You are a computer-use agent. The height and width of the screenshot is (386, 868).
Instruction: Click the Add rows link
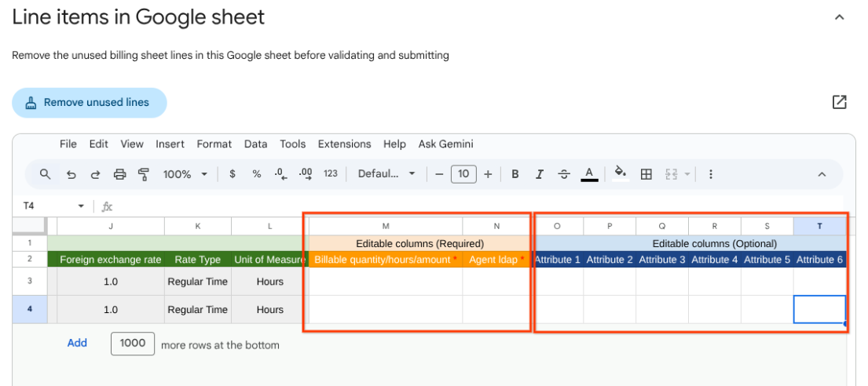pyautogui.click(x=77, y=343)
